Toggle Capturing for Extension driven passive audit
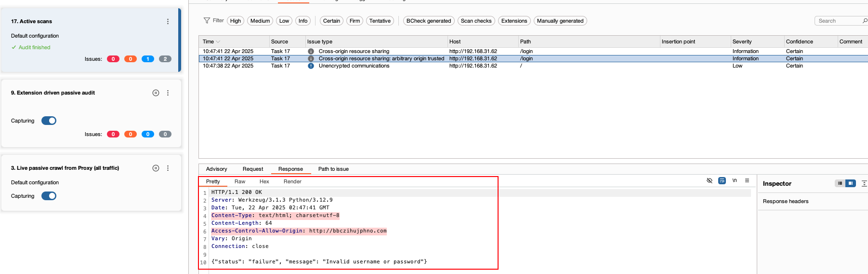The height and width of the screenshot is (274, 868). (x=49, y=121)
